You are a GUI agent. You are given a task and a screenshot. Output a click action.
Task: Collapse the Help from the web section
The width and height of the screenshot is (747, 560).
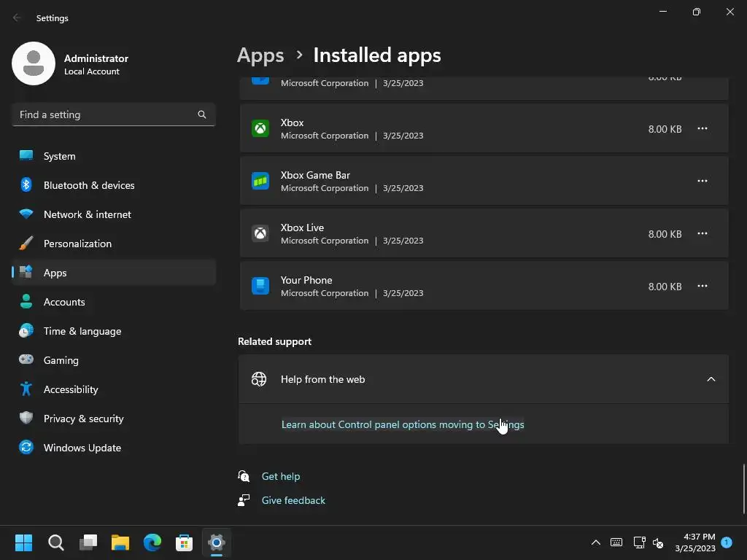click(x=711, y=379)
